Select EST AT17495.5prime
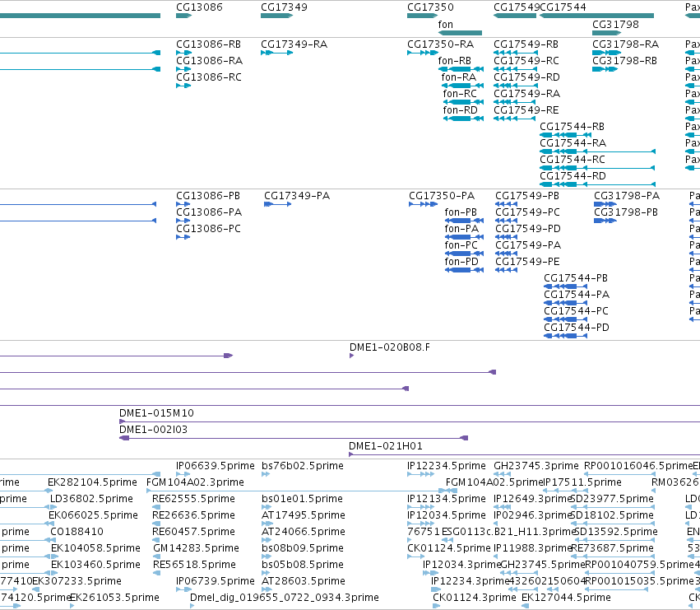 [x=304, y=515]
